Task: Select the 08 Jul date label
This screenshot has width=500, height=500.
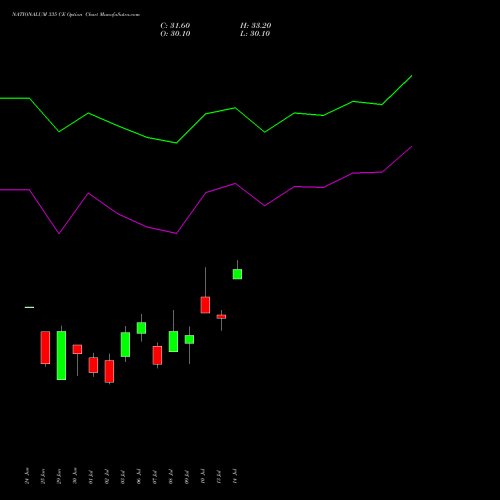Action: pos(171,476)
